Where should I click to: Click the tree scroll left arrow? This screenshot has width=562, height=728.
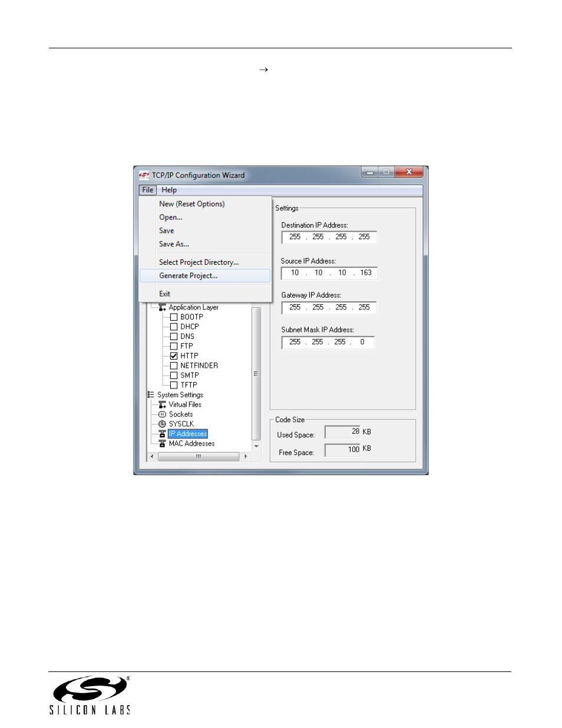pyautogui.click(x=151, y=456)
